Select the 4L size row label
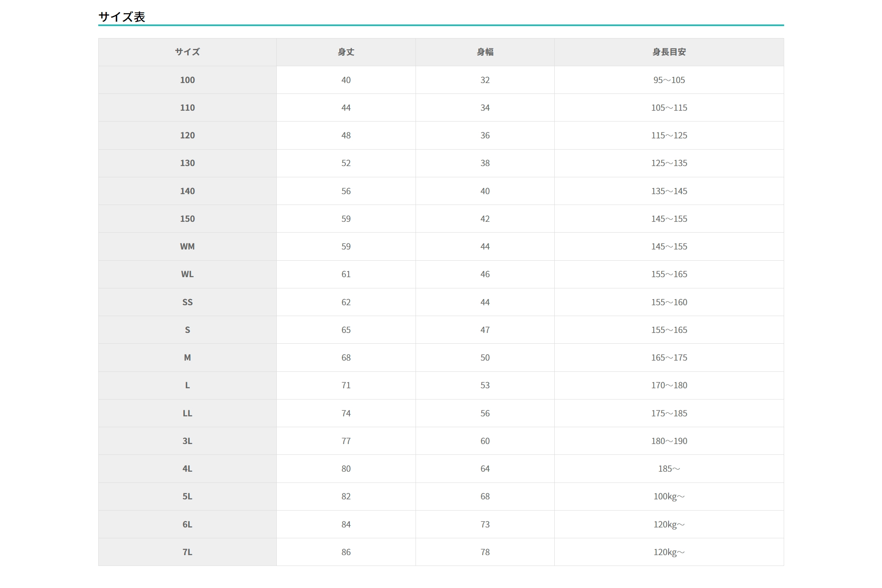 coord(187,468)
